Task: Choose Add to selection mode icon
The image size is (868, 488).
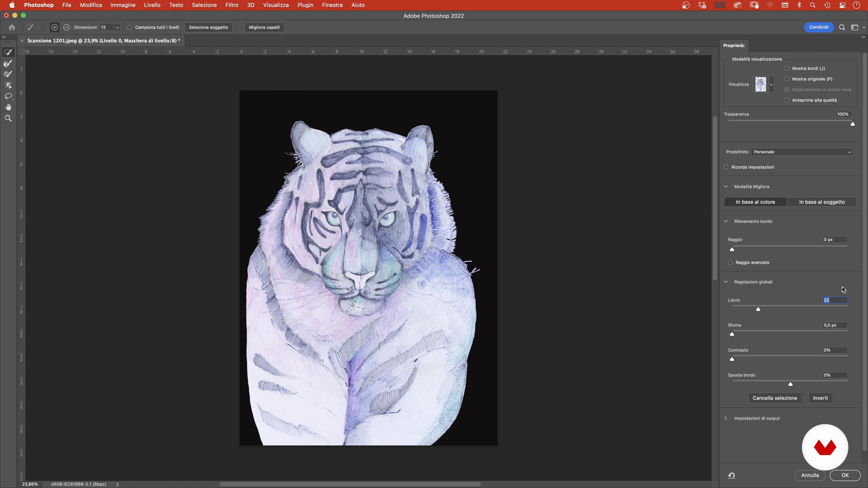Action: click(54, 27)
